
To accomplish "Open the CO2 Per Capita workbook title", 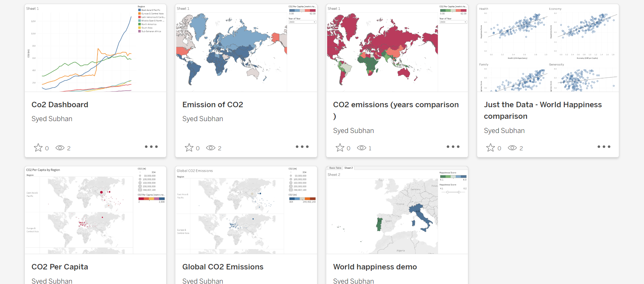I will coord(60,267).
